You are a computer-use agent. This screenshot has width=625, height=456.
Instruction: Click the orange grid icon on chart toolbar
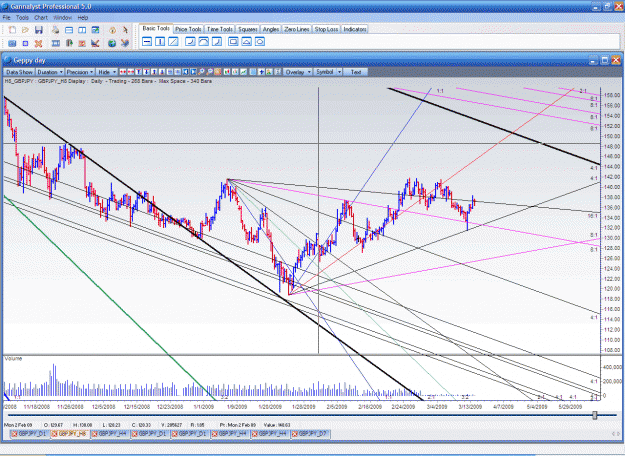tap(218, 72)
